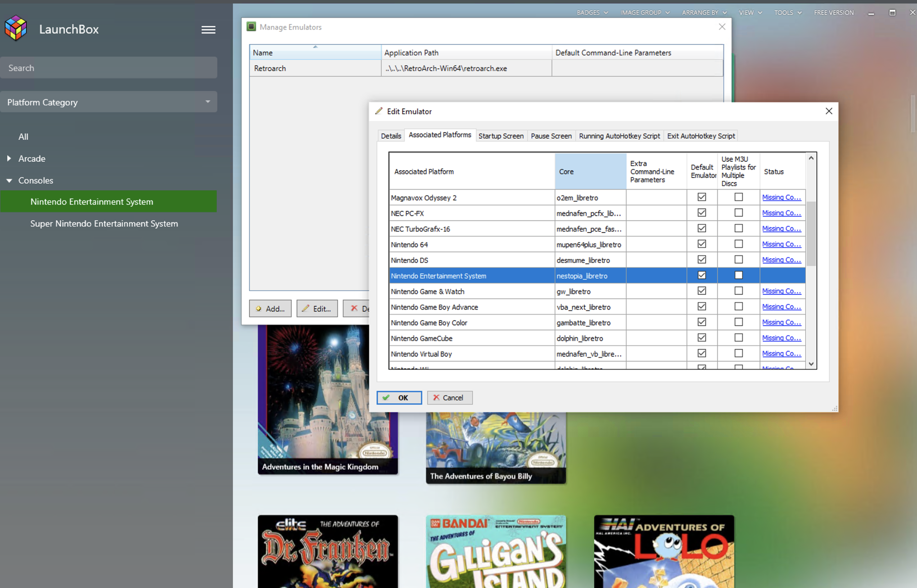Click the sidebar Search field
Image resolution: width=917 pixels, height=588 pixels.
tap(108, 68)
